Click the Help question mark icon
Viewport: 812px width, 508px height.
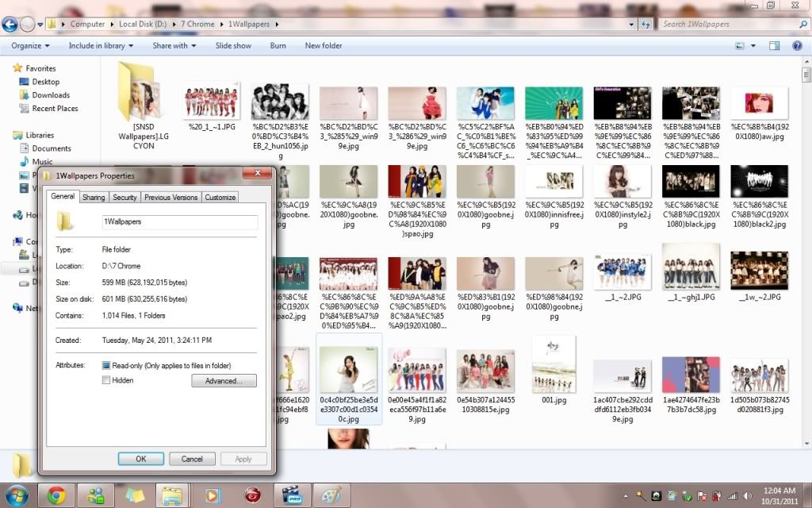click(x=798, y=46)
